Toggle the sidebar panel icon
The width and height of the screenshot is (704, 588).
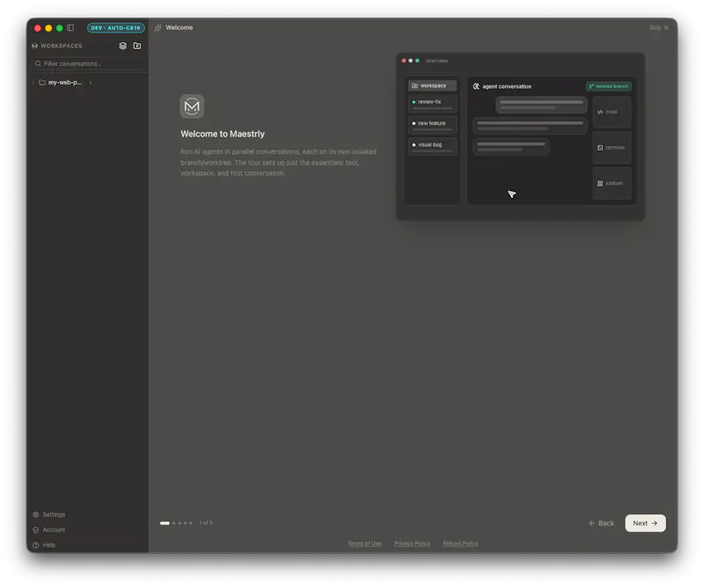point(70,28)
